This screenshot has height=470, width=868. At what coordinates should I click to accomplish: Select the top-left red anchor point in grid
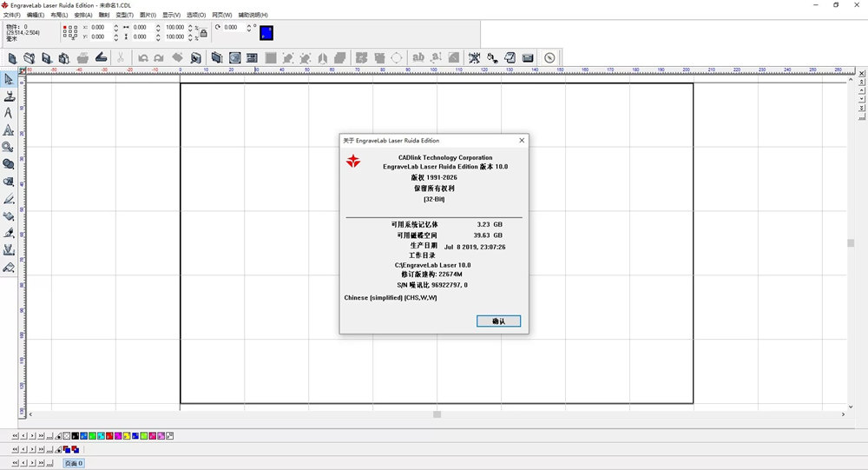[x=65, y=27]
